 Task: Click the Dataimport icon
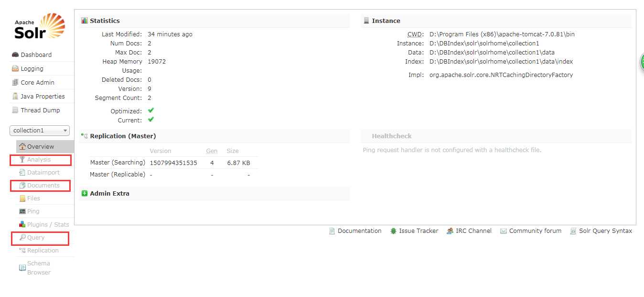22,172
